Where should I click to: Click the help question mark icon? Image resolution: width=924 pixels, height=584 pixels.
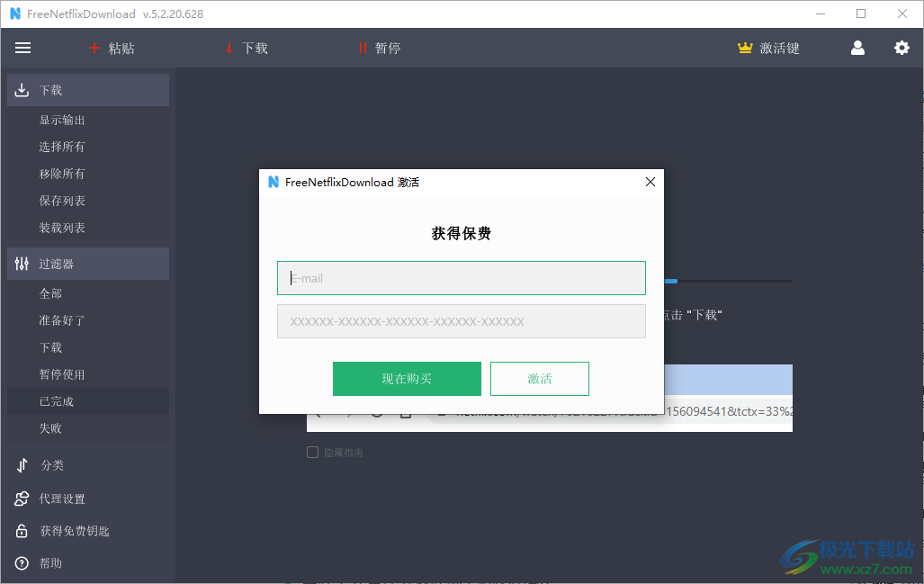[22, 562]
